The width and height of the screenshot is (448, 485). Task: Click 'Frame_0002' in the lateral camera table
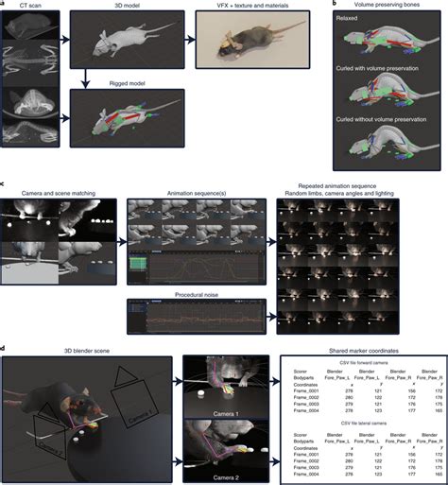point(306,461)
